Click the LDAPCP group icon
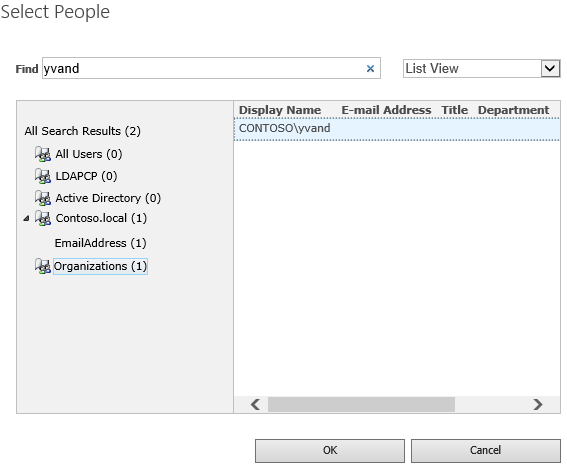The height and width of the screenshot is (465, 567). pos(43,176)
